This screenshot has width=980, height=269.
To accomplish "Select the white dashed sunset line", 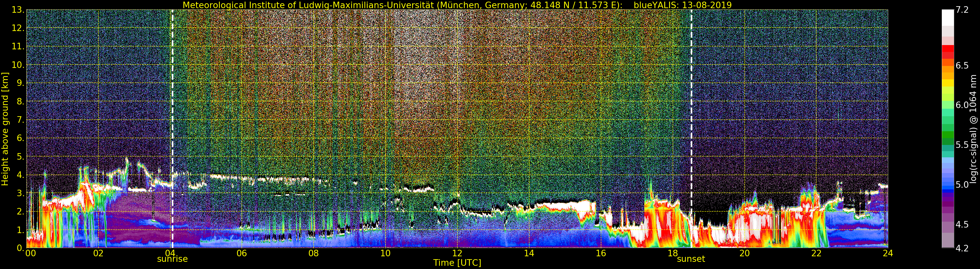I will (691, 129).
